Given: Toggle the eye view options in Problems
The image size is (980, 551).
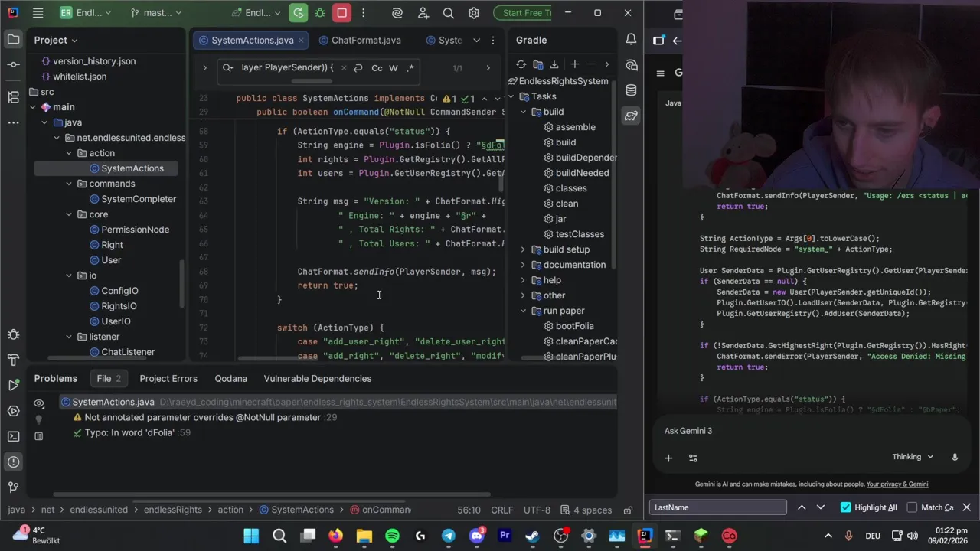Looking at the screenshot, I should tap(39, 403).
